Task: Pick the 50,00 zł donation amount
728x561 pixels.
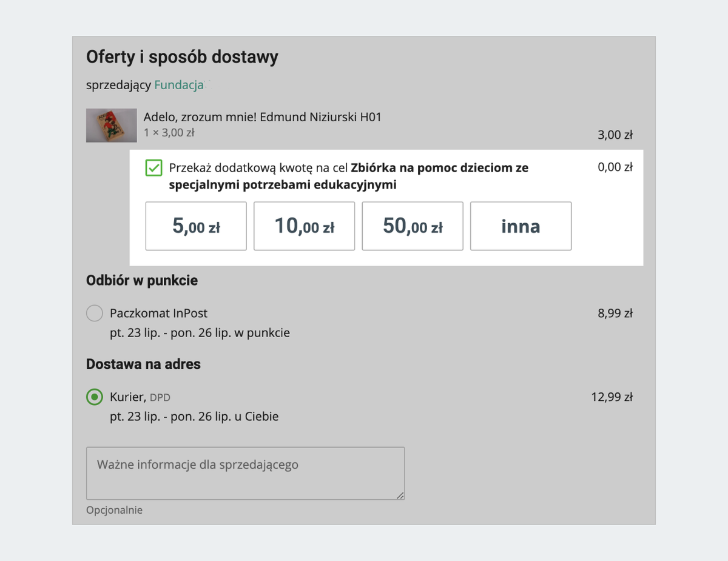Action: 413,226
